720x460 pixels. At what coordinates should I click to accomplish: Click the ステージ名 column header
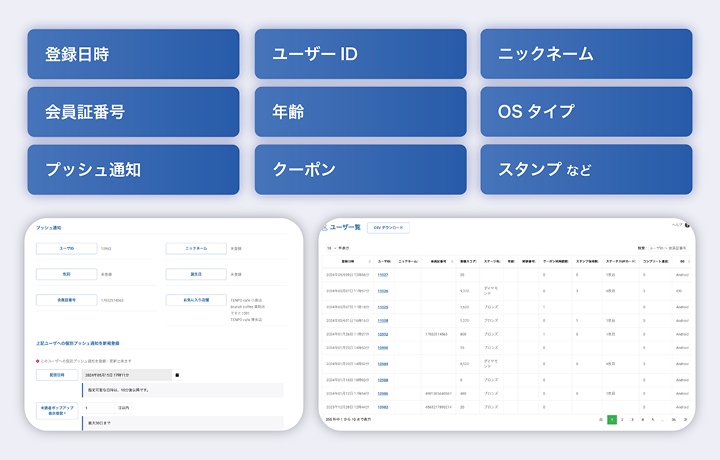point(492,261)
